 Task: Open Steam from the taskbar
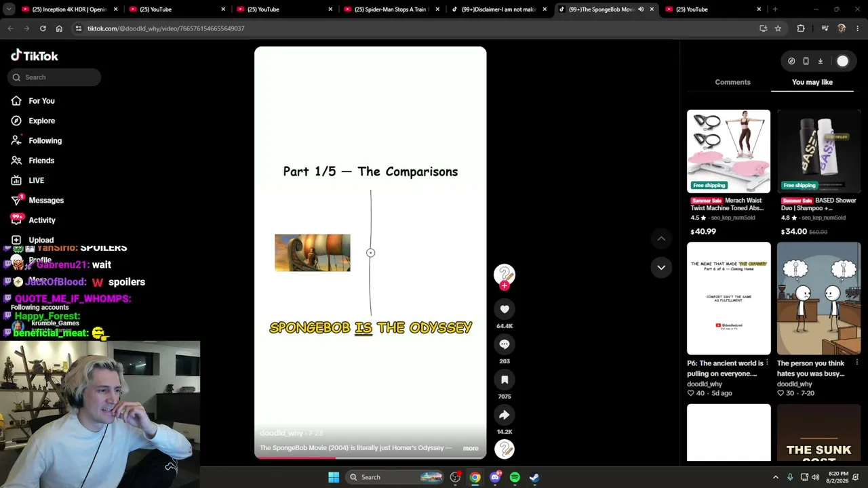point(534,477)
